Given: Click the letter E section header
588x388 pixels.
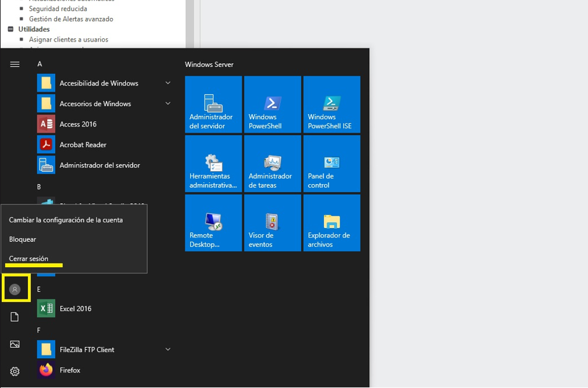Looking at the screenshot, I should tap(38, 289).
